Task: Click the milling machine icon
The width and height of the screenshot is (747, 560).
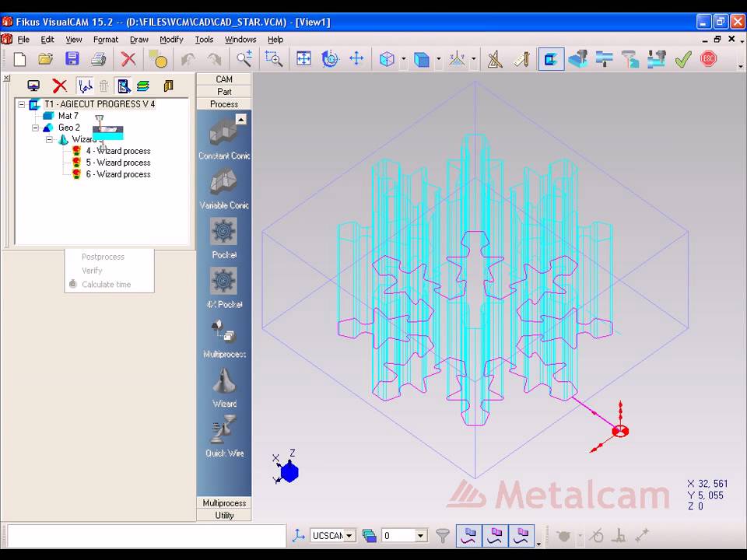Action: pos(578,60)
